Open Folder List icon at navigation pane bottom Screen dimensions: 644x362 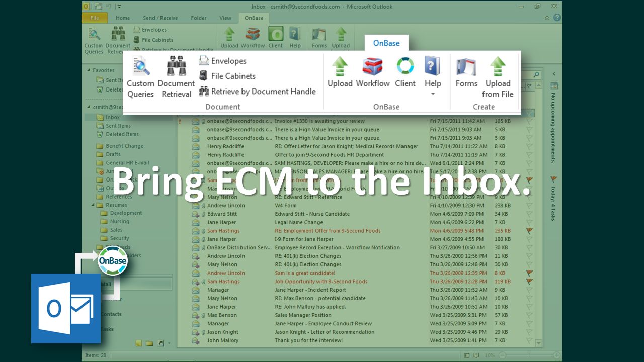pyautogui.click(x=149, y=343)
